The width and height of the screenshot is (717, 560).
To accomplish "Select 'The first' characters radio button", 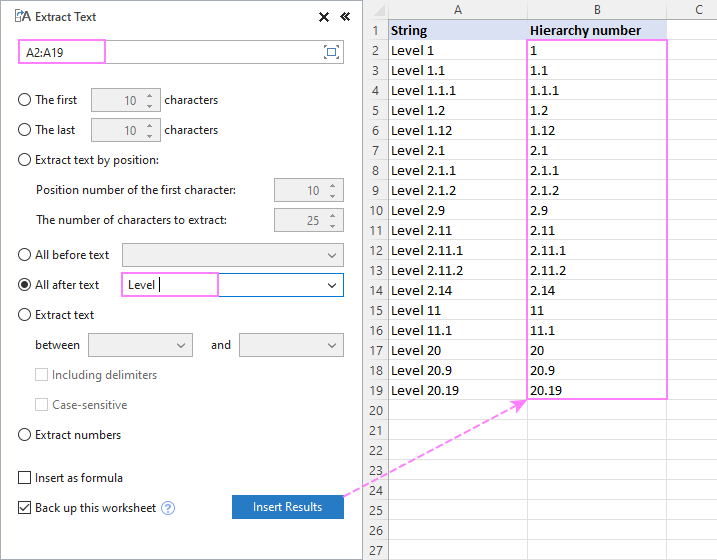I will pyautogui.click(x=24, y=100).
